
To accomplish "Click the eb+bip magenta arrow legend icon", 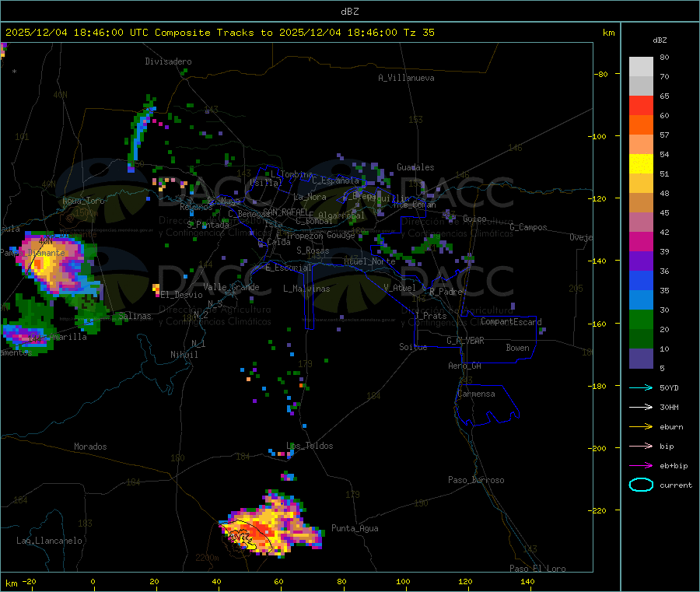I will (641, 466).
